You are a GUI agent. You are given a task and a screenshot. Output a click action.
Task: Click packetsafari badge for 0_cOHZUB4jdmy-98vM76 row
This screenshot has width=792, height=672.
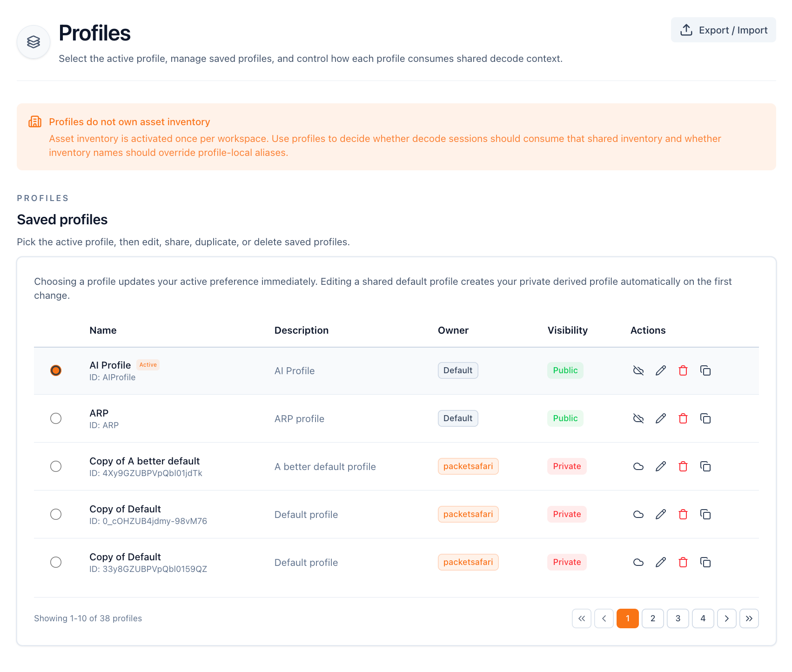pyautogui.click(x=468, y=514)
